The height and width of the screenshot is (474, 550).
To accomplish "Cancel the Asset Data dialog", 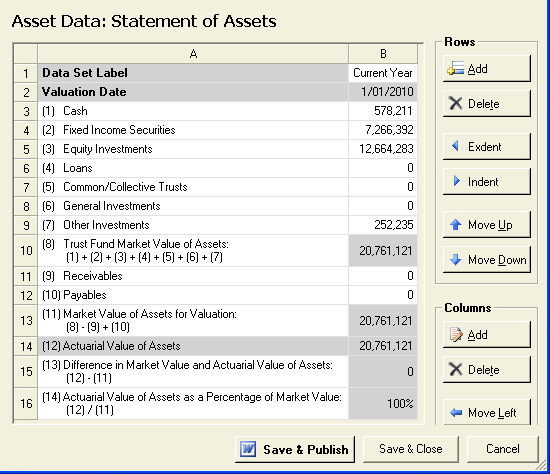I will pyautogui.click(x=502, y=449).
